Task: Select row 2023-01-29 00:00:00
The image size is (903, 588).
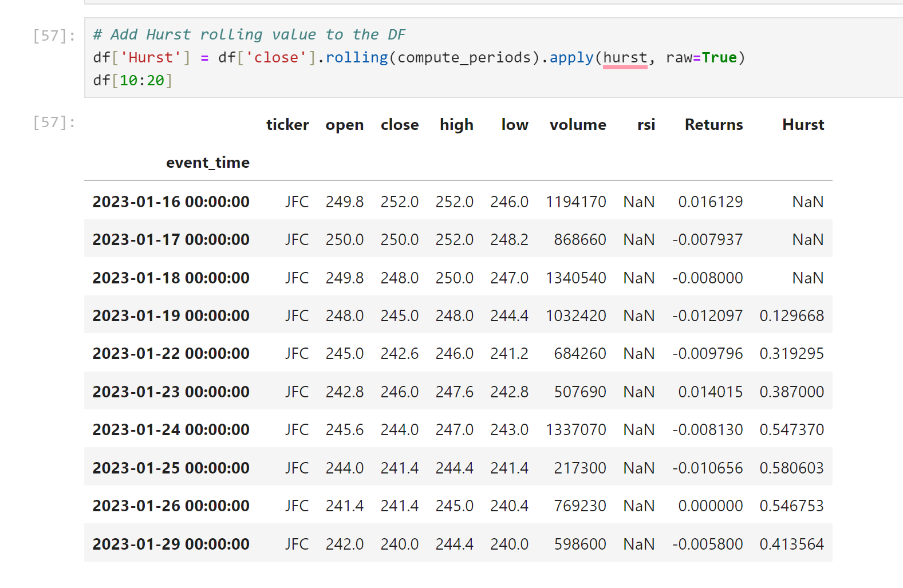Action: tap(458, 544)
